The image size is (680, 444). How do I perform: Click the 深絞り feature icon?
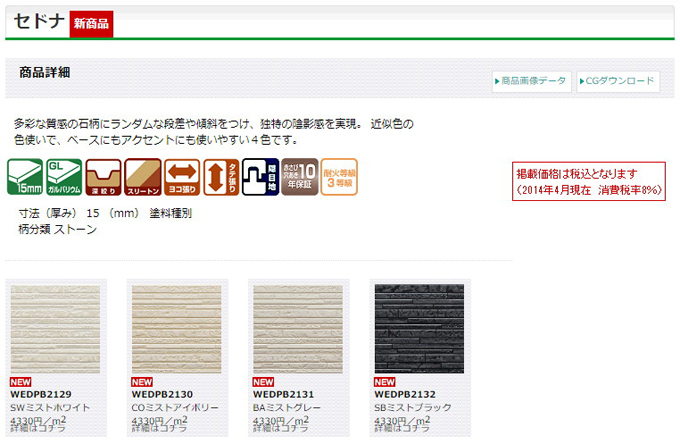103,177
